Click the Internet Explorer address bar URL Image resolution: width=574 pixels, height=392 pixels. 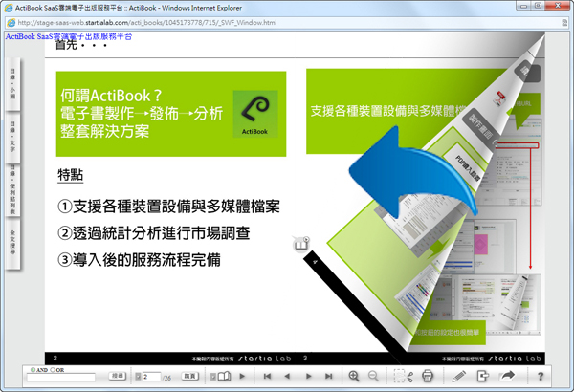(x=147, y=23)
